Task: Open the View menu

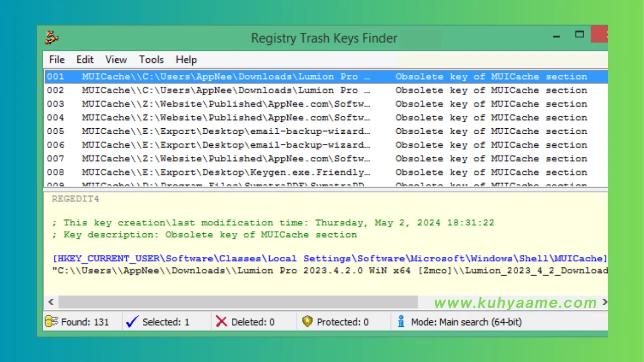Action: coord(116,60)
